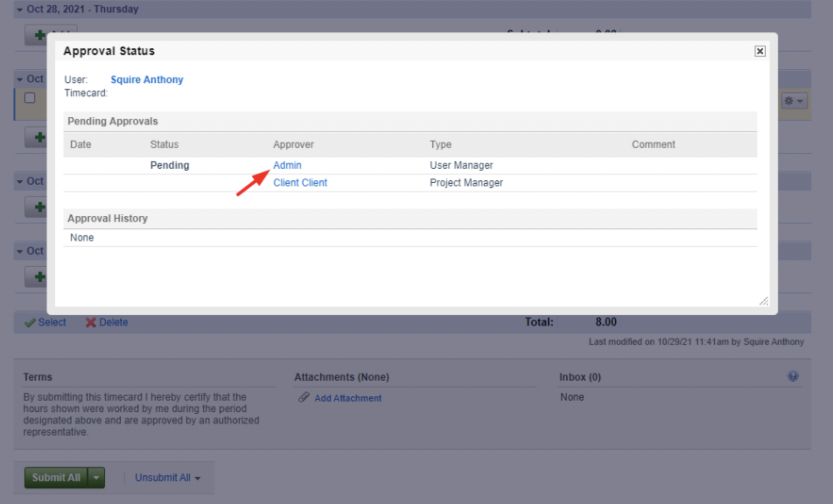This screenshot has width=833, height=504.
Task: Select the Pending status cell
Action: (x=169, y=165)
